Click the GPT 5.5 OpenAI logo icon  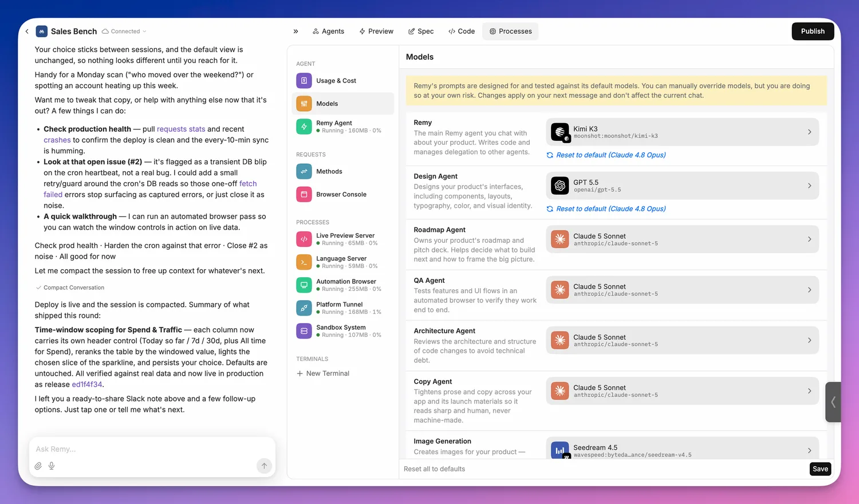point(559,186)
